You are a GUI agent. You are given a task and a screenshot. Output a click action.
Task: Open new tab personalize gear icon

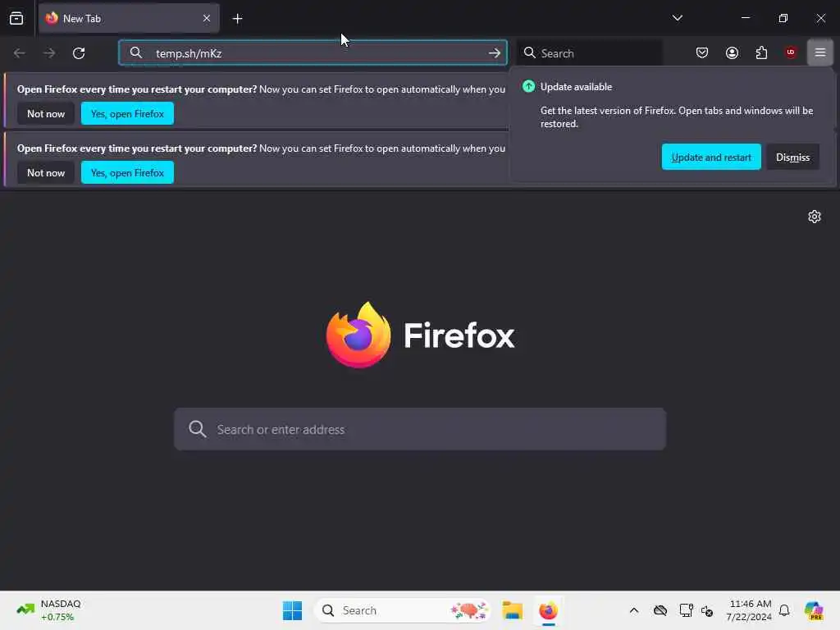(815, 217)
